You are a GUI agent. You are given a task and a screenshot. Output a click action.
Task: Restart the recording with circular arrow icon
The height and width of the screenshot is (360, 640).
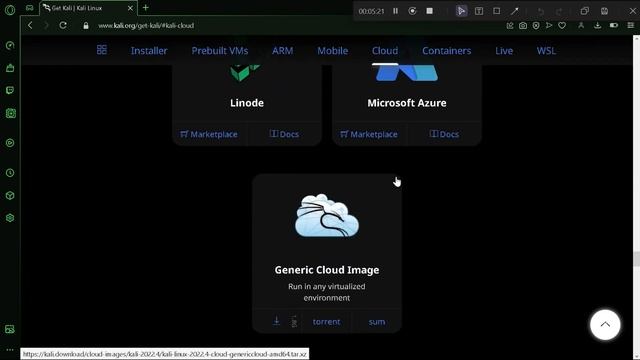point(412,11)
